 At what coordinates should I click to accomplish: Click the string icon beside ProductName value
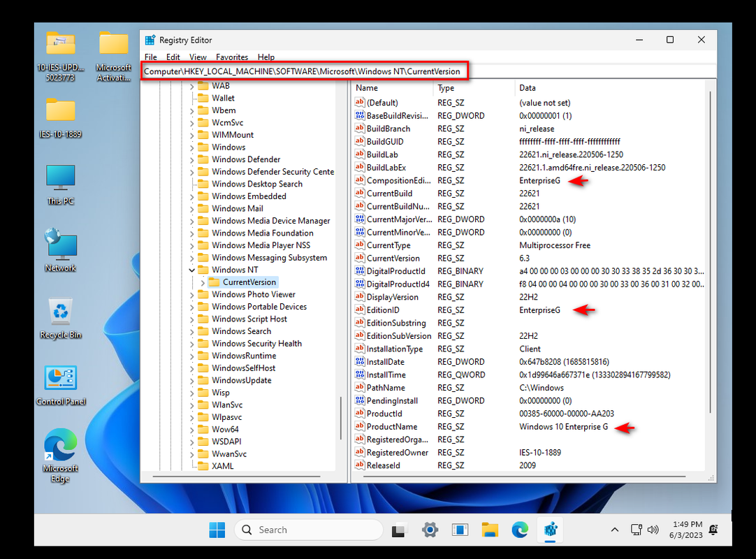click(360, 426)
